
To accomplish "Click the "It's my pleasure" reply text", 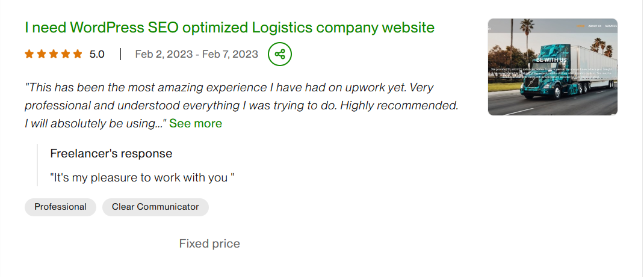I will 142,177.
